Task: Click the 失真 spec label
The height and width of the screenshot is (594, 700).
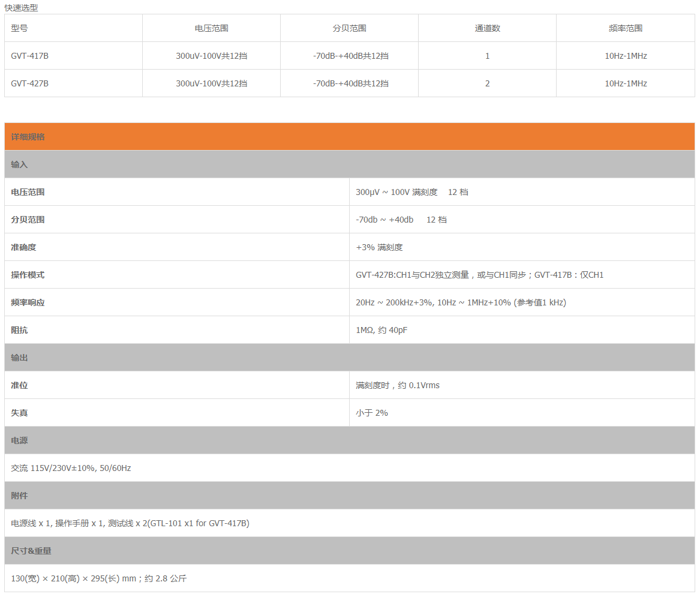Action: click(19, 413)
